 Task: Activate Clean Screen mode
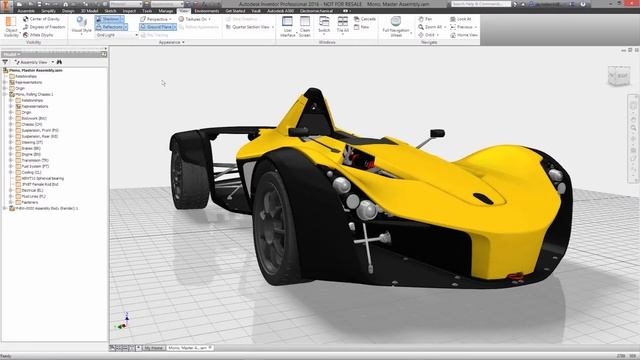pyautogui.click(x=305, y=27)
